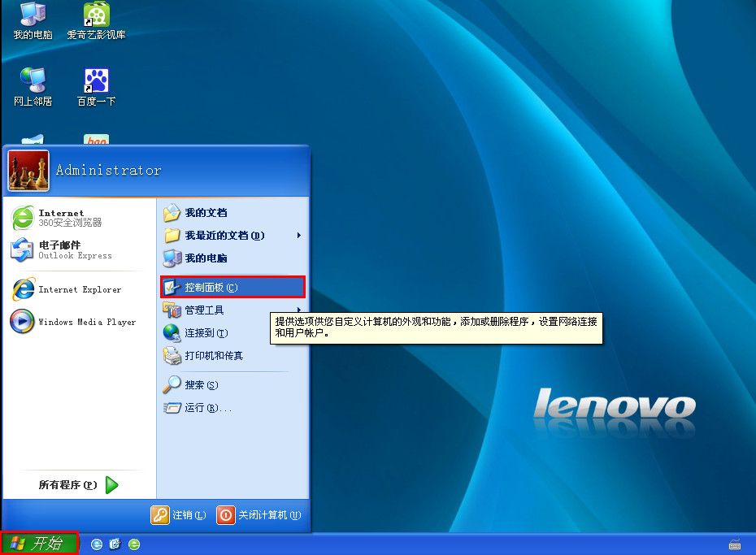756x555 pixels.
Task: Click the 关闭计算机 shutdown button
Action: (259, 515)
